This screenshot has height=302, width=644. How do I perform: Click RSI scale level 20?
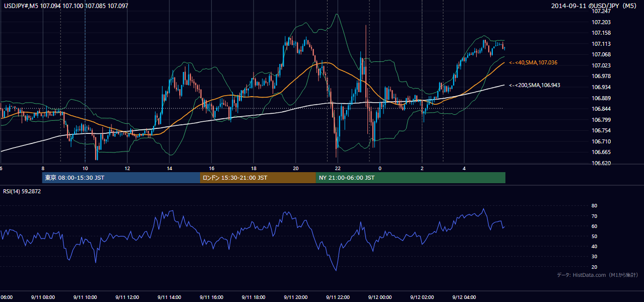click(594, 267)
